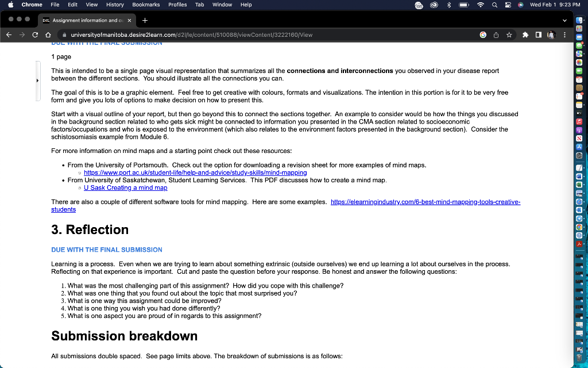Toggle the bookmark star for this page
This screenshot has width=588, height=368.
(x=509, y=34)
